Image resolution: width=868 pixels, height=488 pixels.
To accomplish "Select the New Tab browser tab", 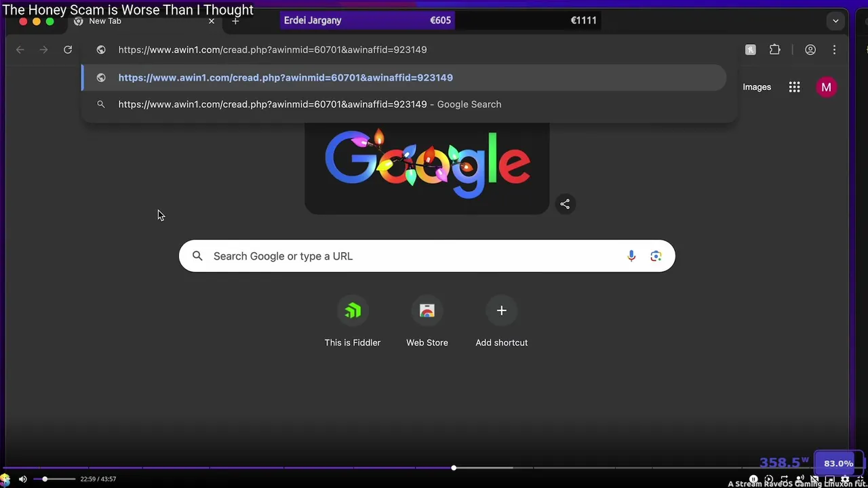I will coord(144,21).
